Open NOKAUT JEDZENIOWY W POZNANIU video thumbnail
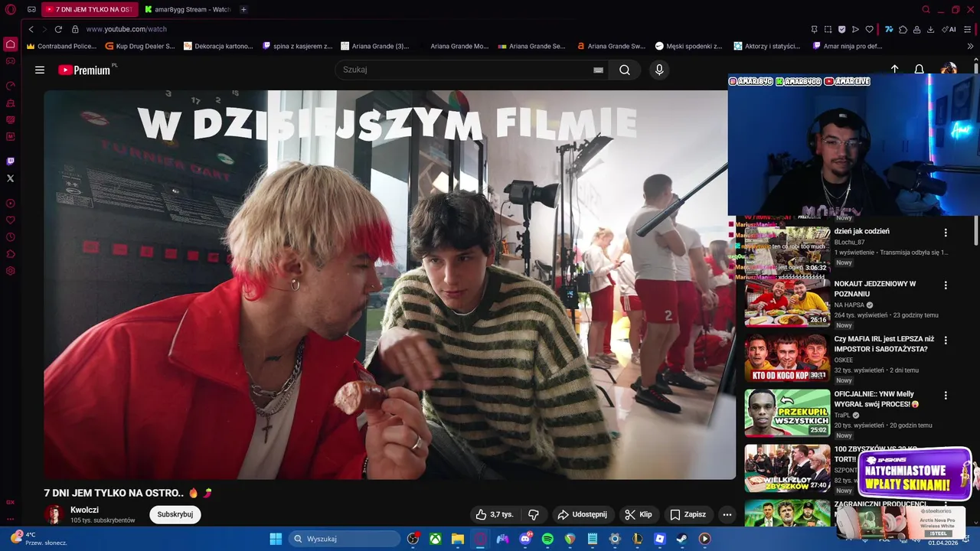This screenshot has width=980, height=551. (787, 303)
